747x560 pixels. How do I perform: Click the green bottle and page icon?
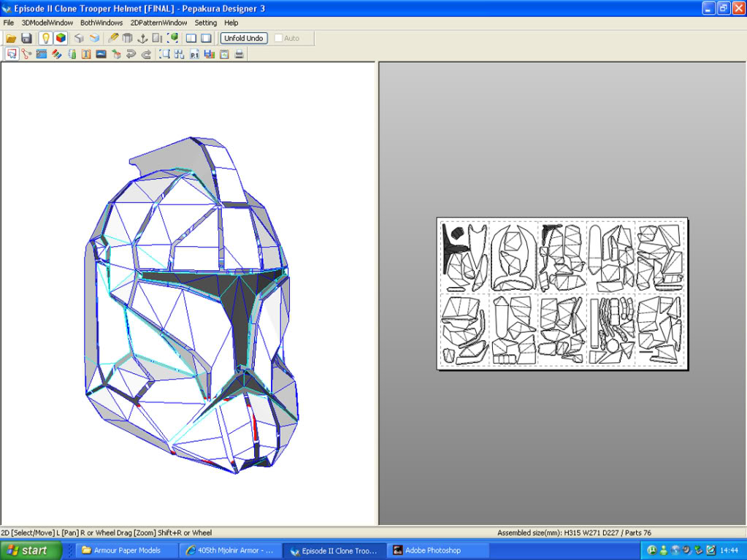click(x=72, y=54)
